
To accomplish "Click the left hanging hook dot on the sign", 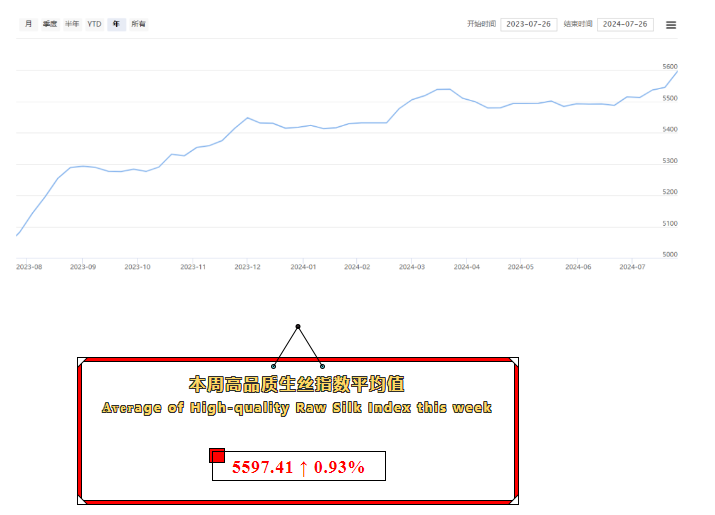I will point(274,366).
